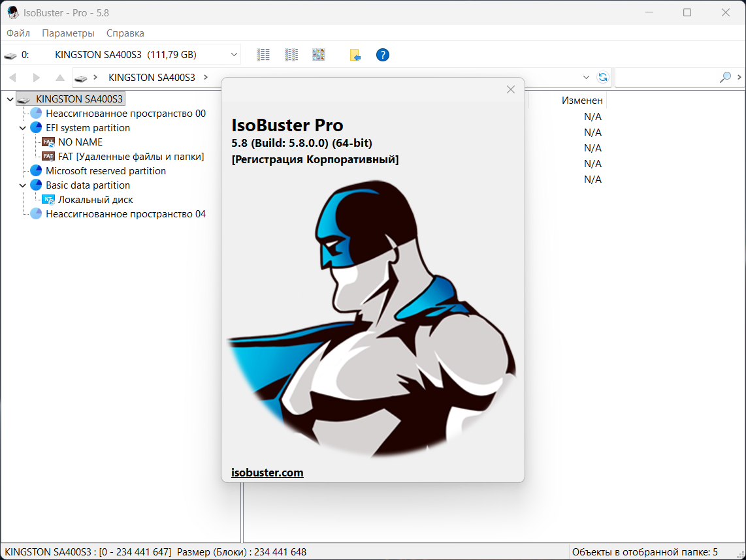Close the IsoBuster Pro about dialog
This screenshot has width=746, height=560.
510,89
